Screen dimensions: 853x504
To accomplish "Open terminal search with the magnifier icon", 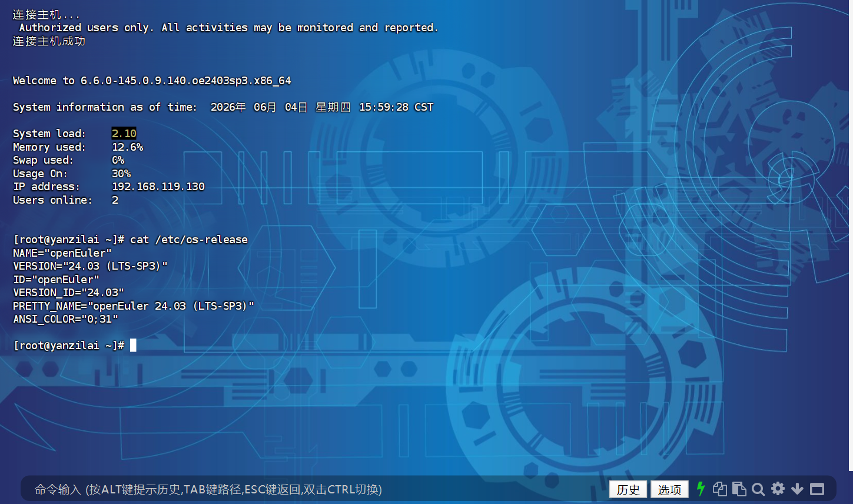I will coord(758,489).
